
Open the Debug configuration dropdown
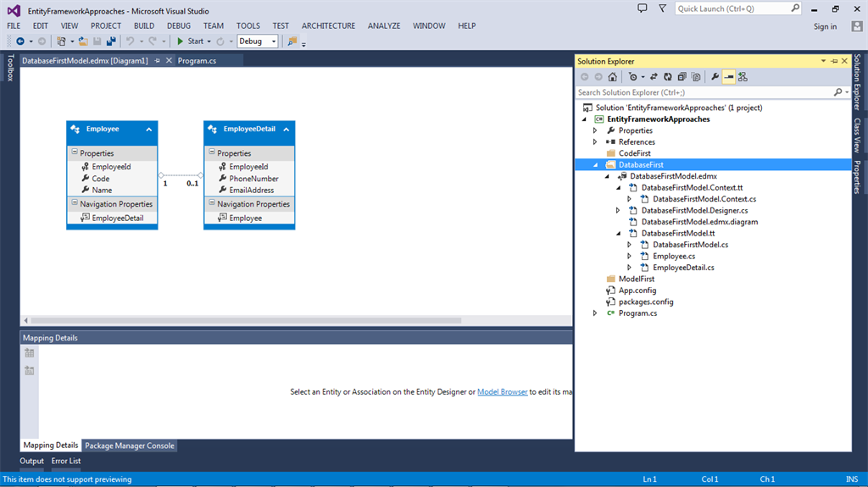coord(274,42)
